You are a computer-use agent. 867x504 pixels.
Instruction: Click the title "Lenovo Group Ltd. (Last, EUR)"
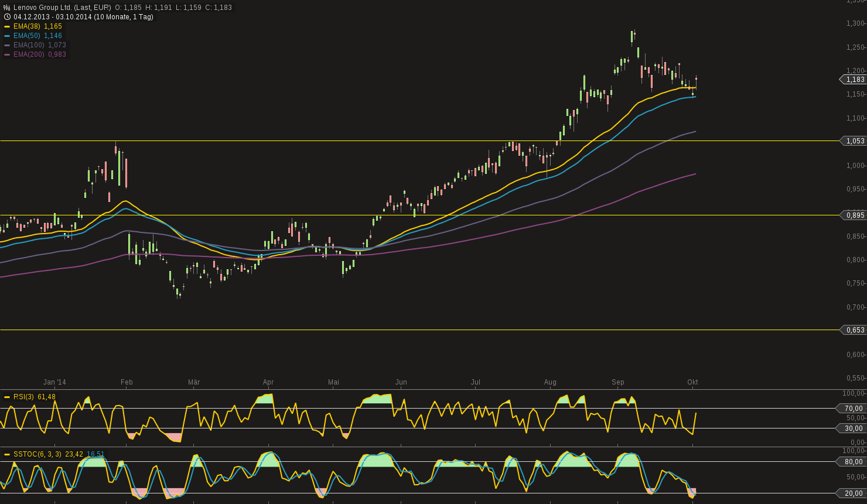coord(62,8)
